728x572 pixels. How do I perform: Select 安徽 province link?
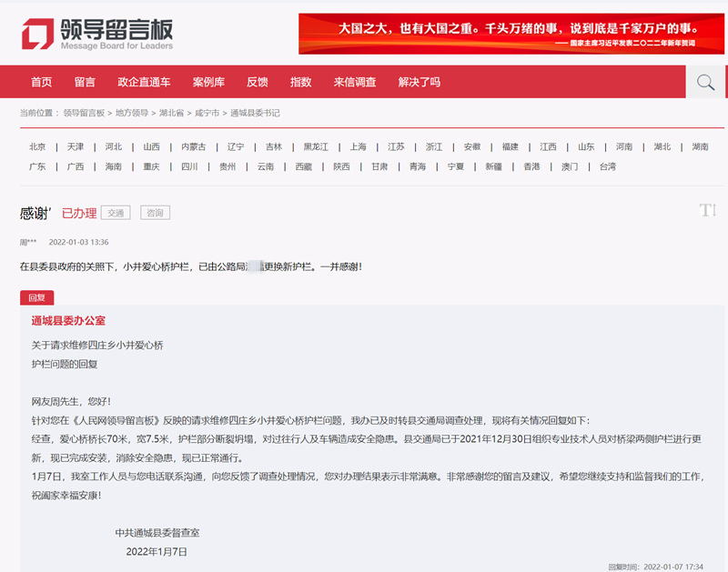[x=472, y=146]
